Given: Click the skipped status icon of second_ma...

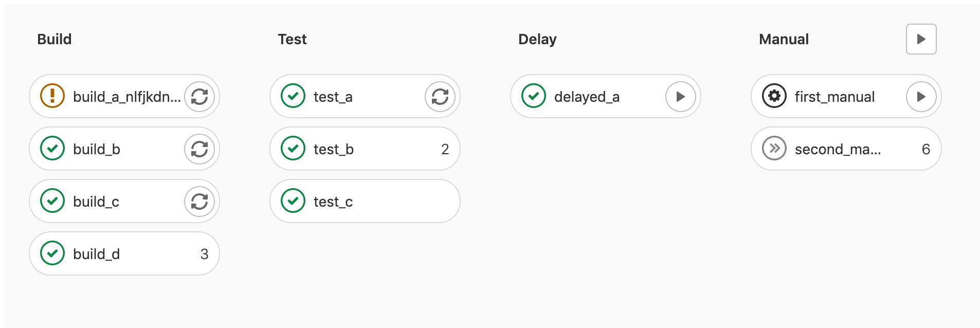Looking at the screenshot, I should click(774, 149).
